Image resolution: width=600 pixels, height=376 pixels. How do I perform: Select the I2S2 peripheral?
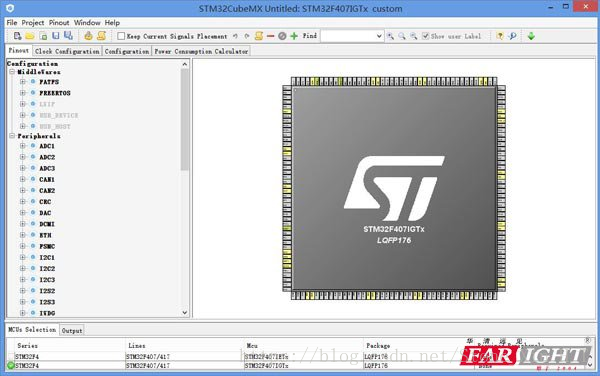click(x=47, y=291)
